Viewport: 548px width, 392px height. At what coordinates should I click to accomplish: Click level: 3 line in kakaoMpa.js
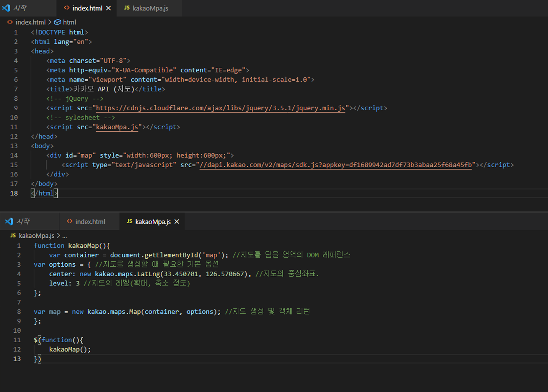(119, 283)
